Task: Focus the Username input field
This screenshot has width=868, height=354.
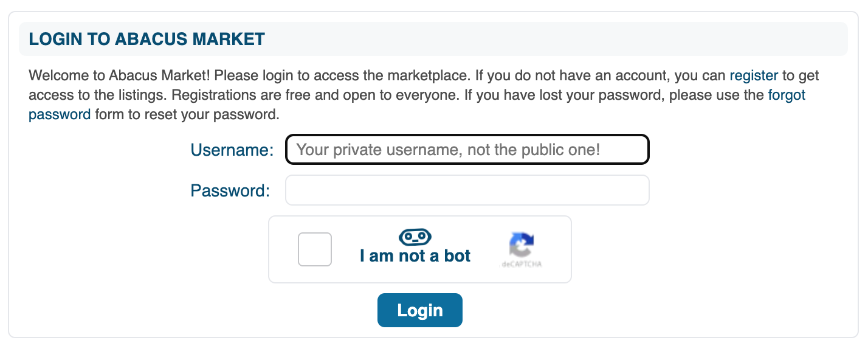Action: point(467,150)
